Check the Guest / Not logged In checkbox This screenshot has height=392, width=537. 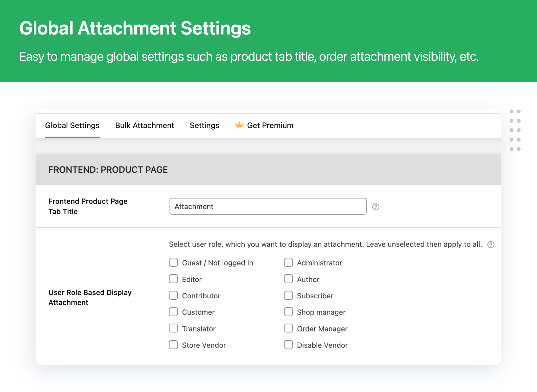click(173, 263)
